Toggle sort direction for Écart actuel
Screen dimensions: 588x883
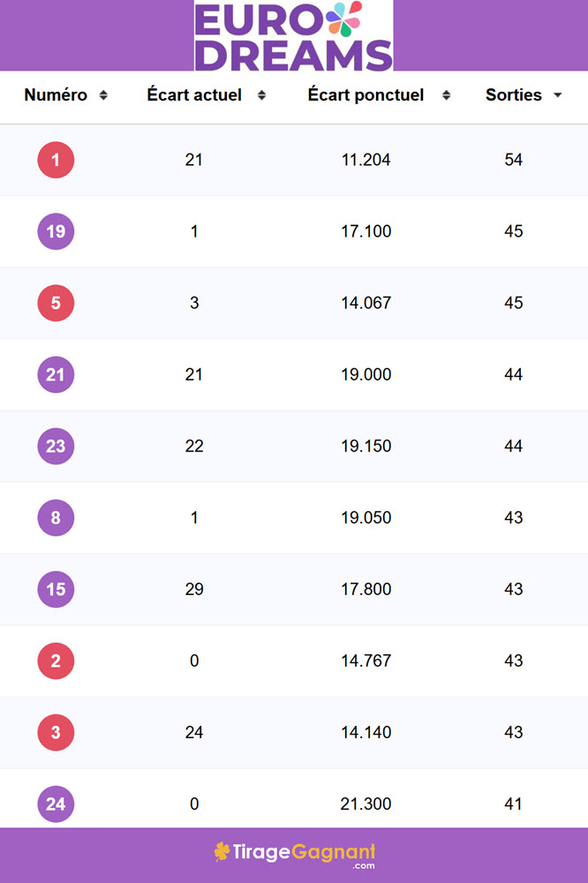(261, 94)
